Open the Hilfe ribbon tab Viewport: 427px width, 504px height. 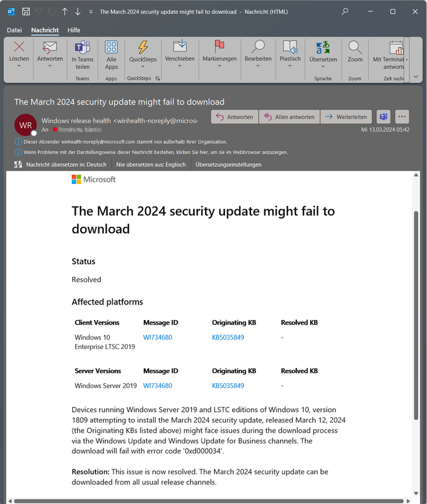74,30
